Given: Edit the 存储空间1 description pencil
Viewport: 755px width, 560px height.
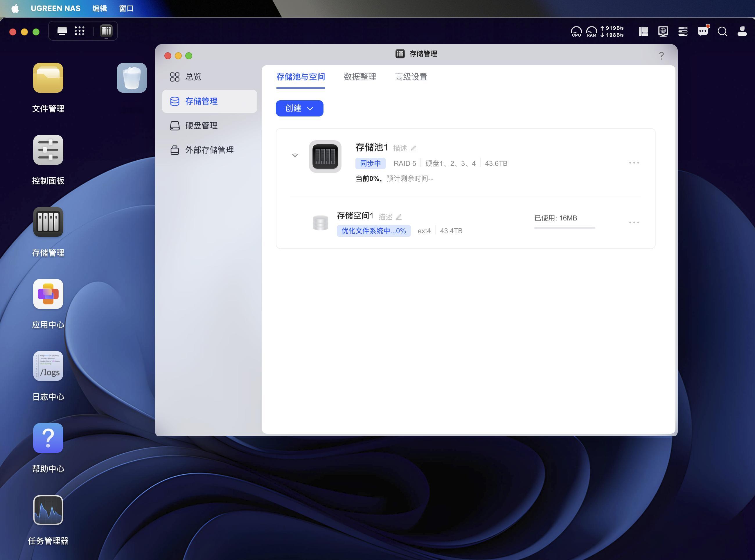Looking at the screenshot, I should click(x=399, y=217).
